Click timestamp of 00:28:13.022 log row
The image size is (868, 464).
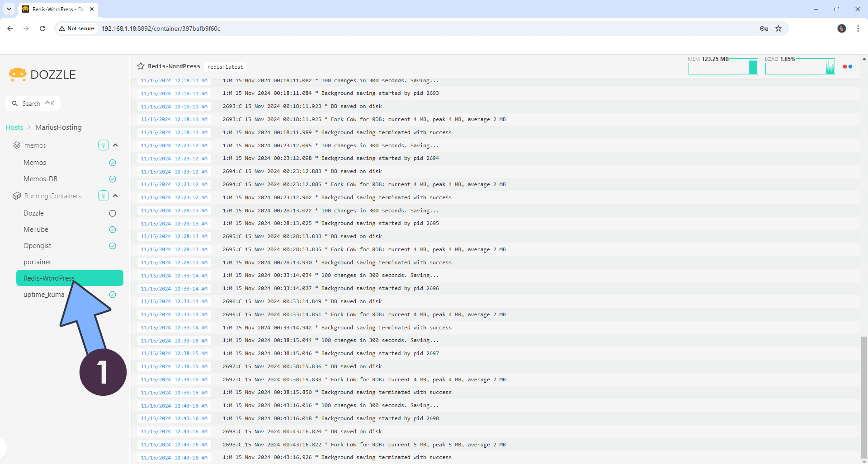point(174,211)
